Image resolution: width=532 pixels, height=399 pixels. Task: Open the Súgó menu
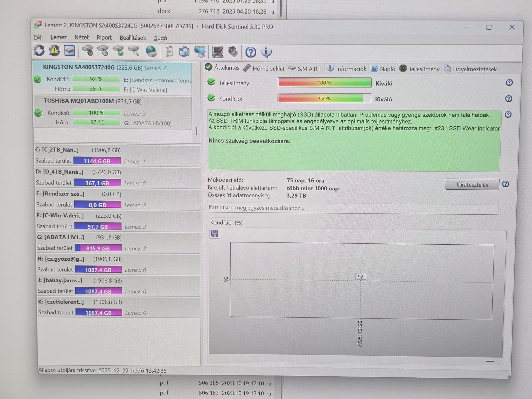click(160, 38)
